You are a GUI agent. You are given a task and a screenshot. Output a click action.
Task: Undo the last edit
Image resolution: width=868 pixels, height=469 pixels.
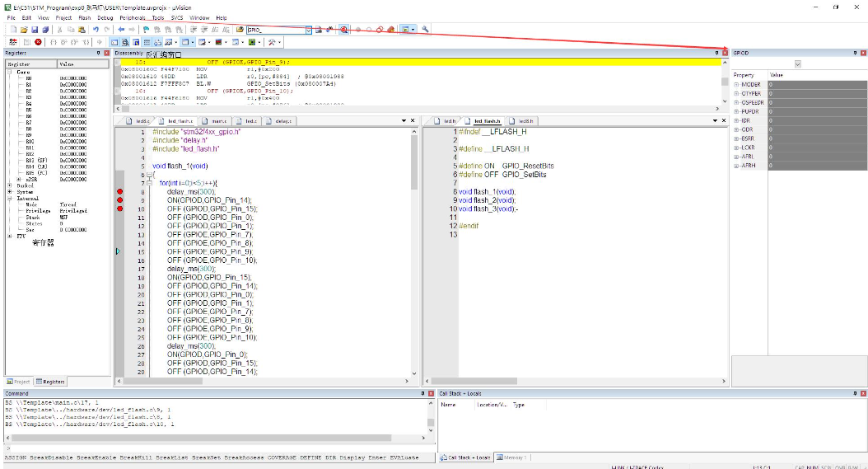point(96,30)
